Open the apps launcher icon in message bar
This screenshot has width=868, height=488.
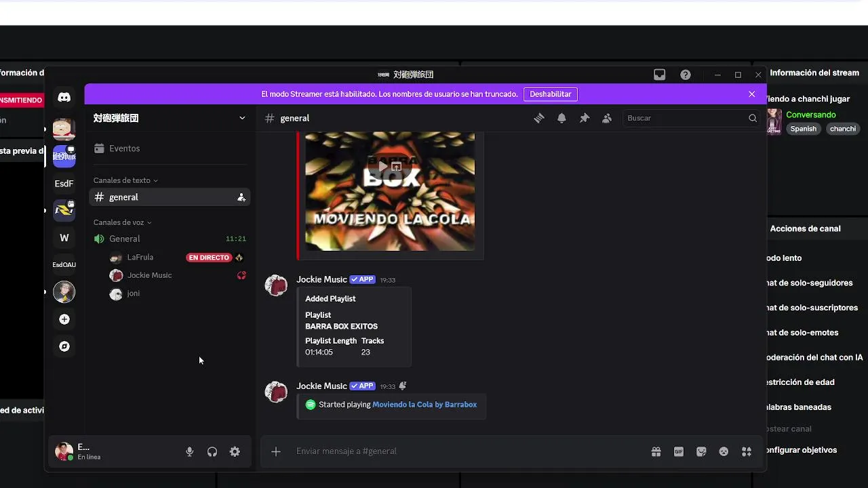[747, 451]
